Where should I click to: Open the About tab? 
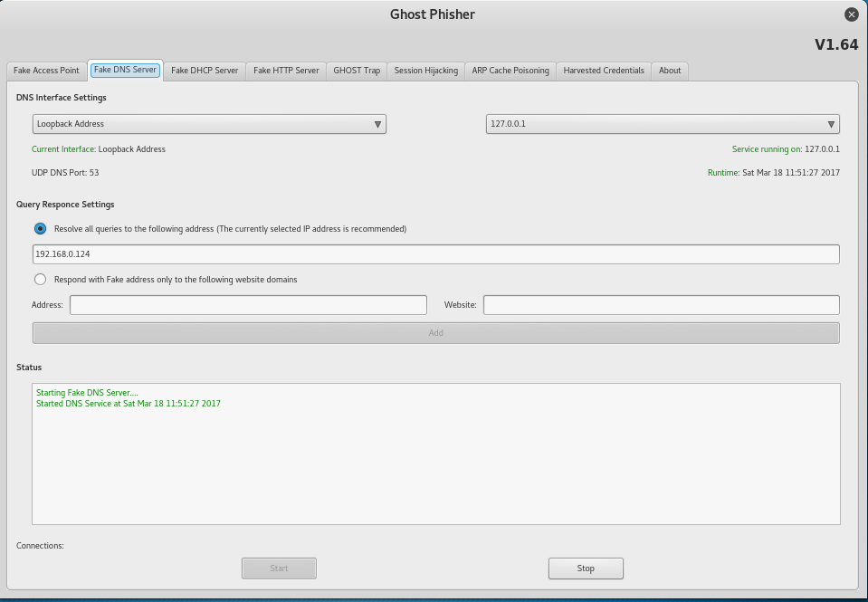tap(670, 71)
